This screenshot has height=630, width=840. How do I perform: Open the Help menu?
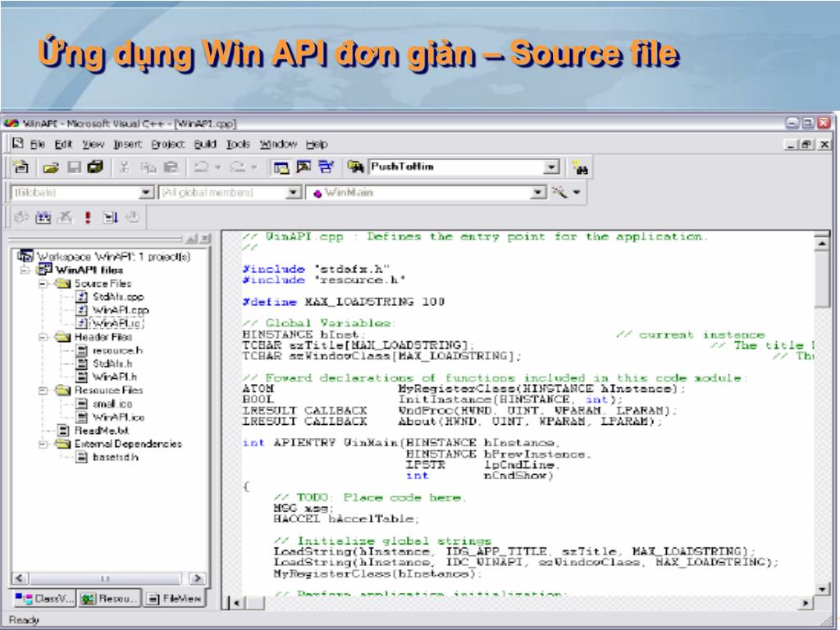(317, 144)
